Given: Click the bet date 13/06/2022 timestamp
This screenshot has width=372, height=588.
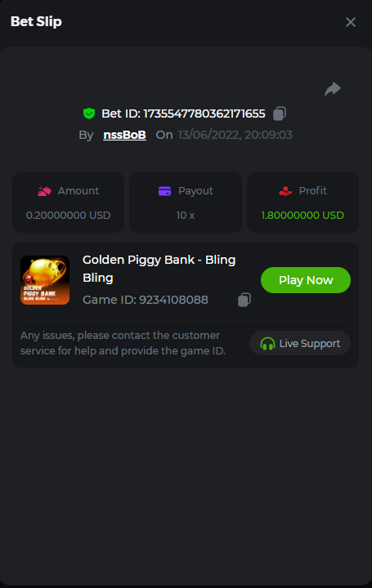Looking at the screenshot, I should [235, 135].
